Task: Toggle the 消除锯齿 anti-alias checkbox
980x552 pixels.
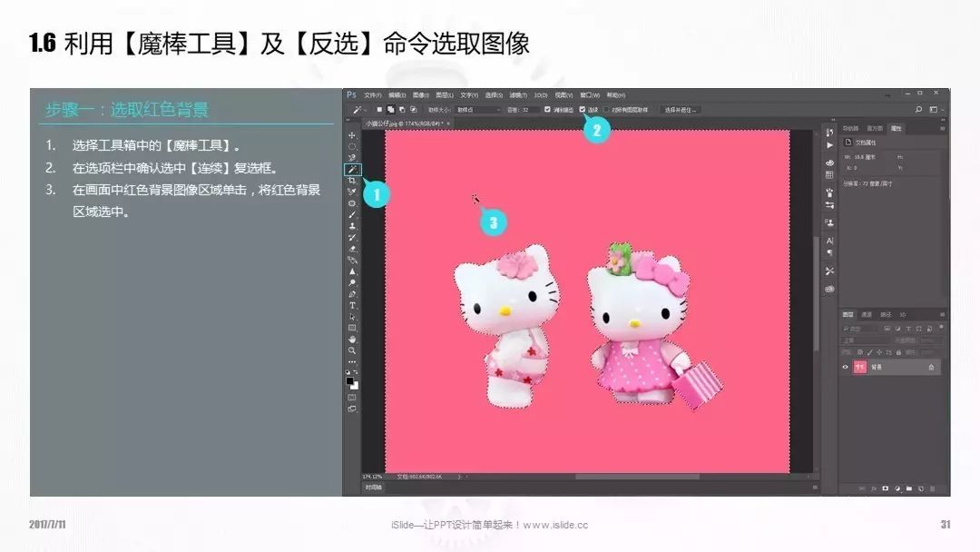Action: coord(547,109)
